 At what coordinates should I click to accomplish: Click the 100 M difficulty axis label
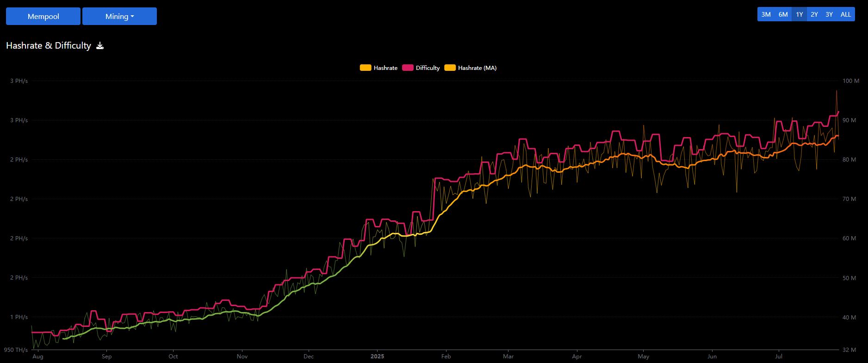click(x=850, y=81)
